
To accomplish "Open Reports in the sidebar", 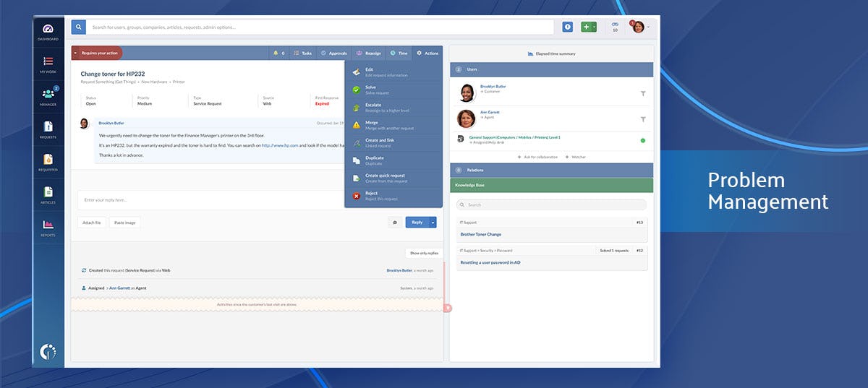I will (x=48, y=228).
